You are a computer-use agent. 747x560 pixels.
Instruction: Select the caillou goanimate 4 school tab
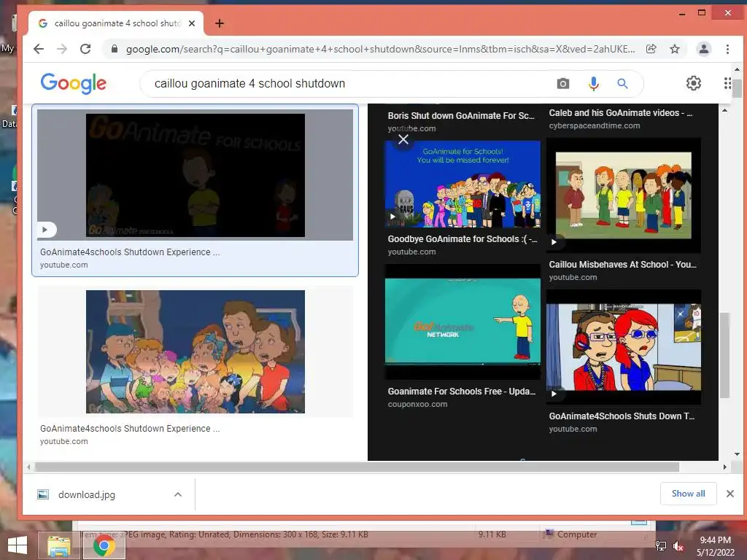coord(116,23)
